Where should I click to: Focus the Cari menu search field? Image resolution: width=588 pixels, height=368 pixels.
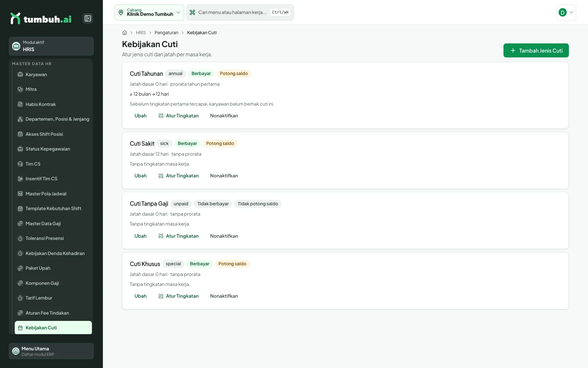click(x=240, y=13)
